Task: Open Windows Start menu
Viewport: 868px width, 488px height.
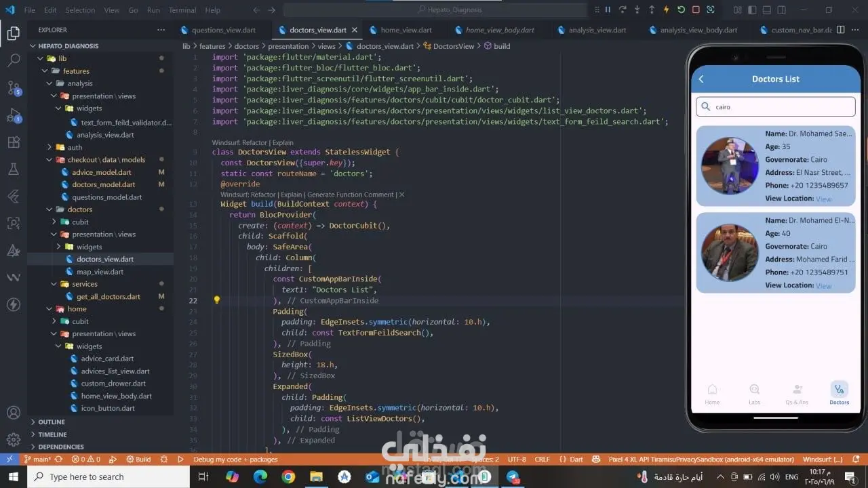Action: click(x=14, y=476)
